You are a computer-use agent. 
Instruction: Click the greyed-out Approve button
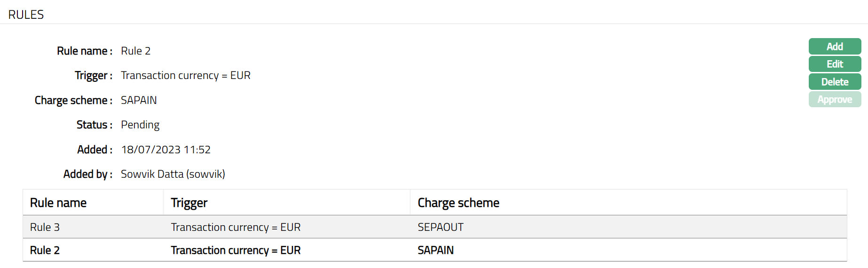tap(835, 100)
